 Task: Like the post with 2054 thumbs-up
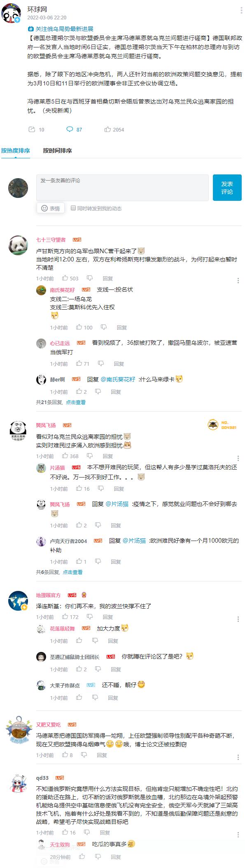coord(107,129)
